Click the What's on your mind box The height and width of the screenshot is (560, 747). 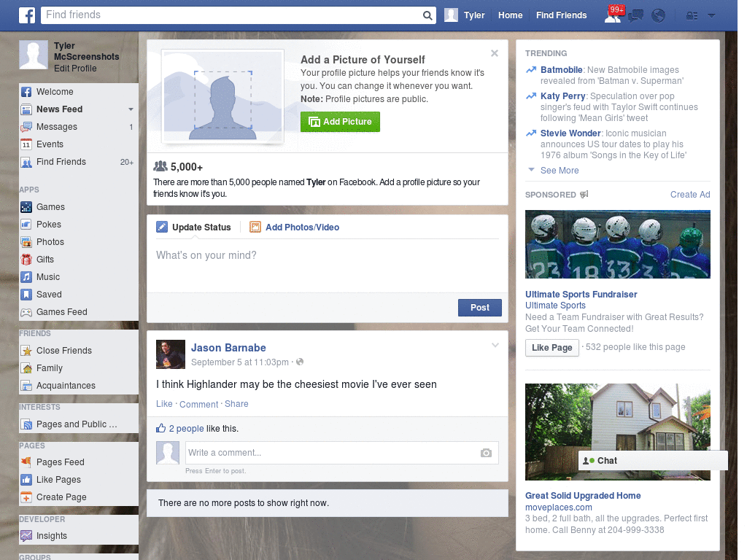click(x=328, y=265)
